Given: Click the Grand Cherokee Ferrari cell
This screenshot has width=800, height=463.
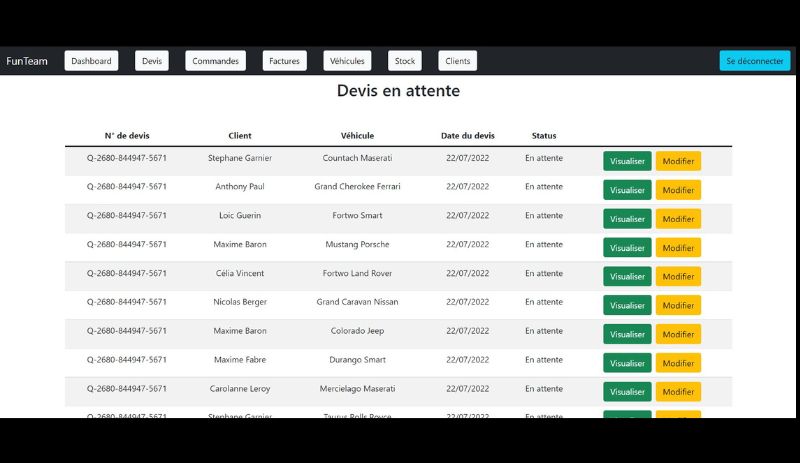Looking at the screenshot, I should coord(357,186).
